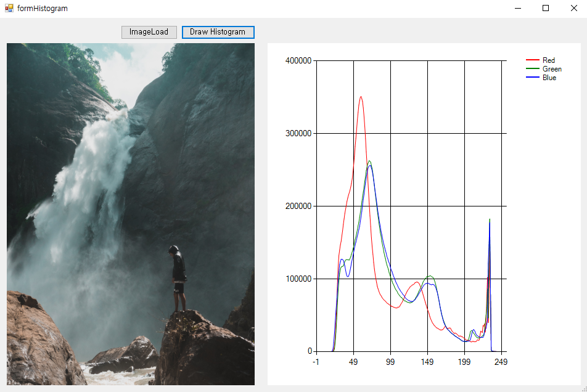The height and width of the screenshot is (392, 587).
Task: Click the formHistogram app icon in title bar
Action: pyautogui.click(x=9, y=8)
